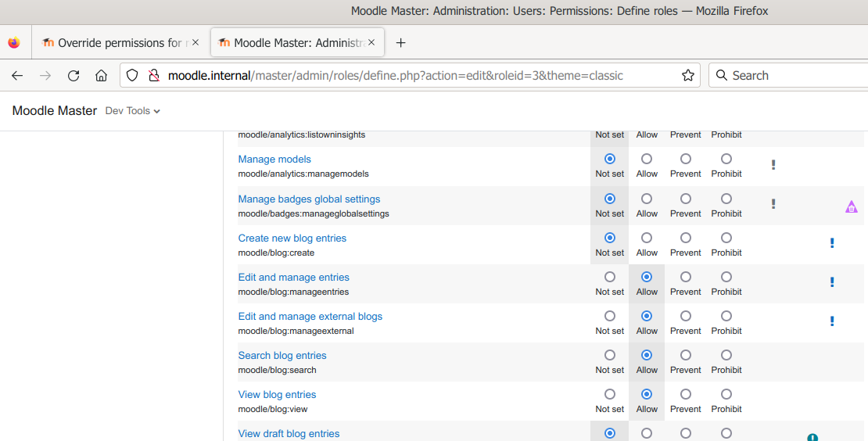Open Search blog entries link

(x=282, y=356)
